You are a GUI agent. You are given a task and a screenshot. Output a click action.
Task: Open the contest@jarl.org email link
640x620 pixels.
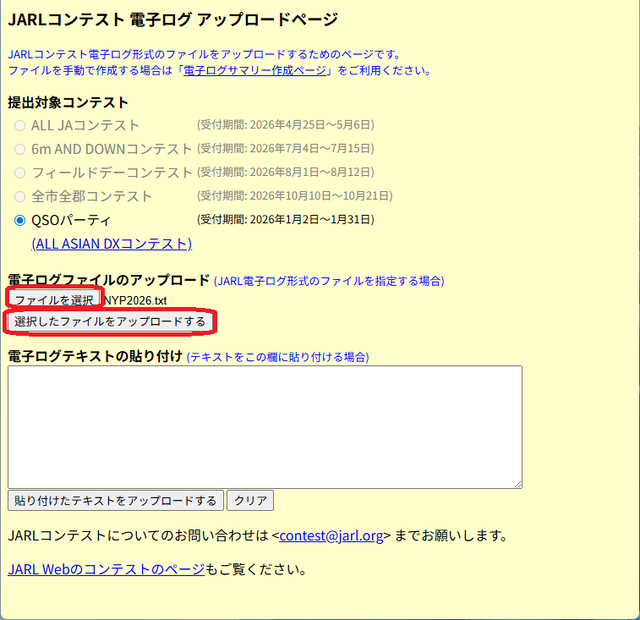[x=331, y=536]
